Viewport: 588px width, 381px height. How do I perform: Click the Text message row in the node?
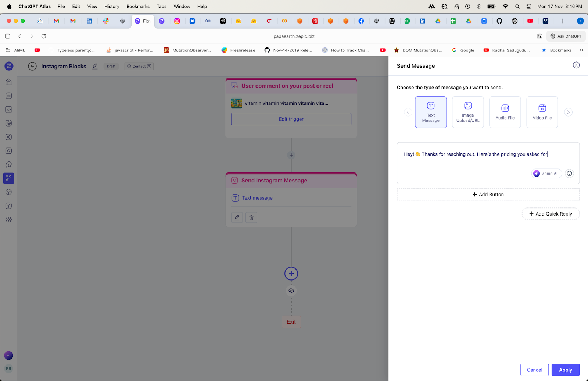pos(291,198)
